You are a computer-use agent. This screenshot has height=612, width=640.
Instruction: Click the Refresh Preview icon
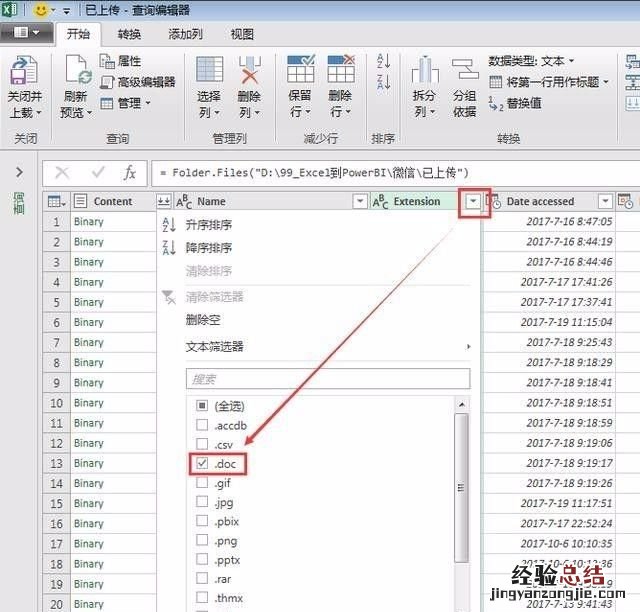[77, 70]
